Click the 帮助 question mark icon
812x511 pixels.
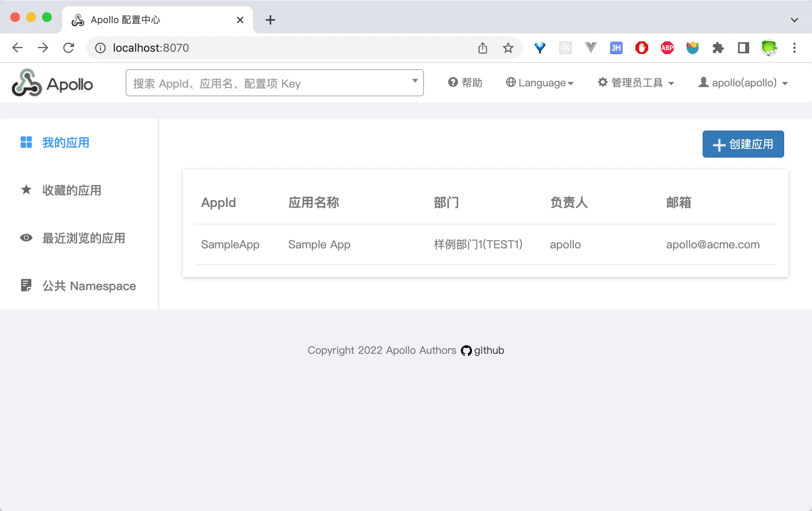pyautogui.click(x=454, y=82)
